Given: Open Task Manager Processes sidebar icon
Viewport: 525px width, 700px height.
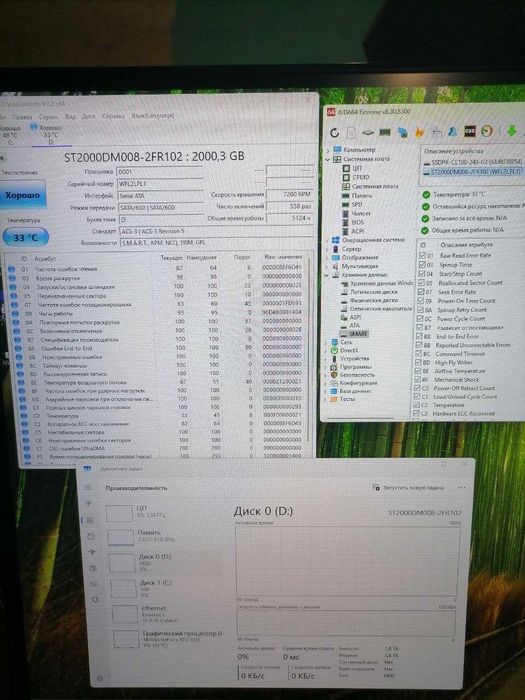Looking at the screenshot, I should click(x=88, y=504).
